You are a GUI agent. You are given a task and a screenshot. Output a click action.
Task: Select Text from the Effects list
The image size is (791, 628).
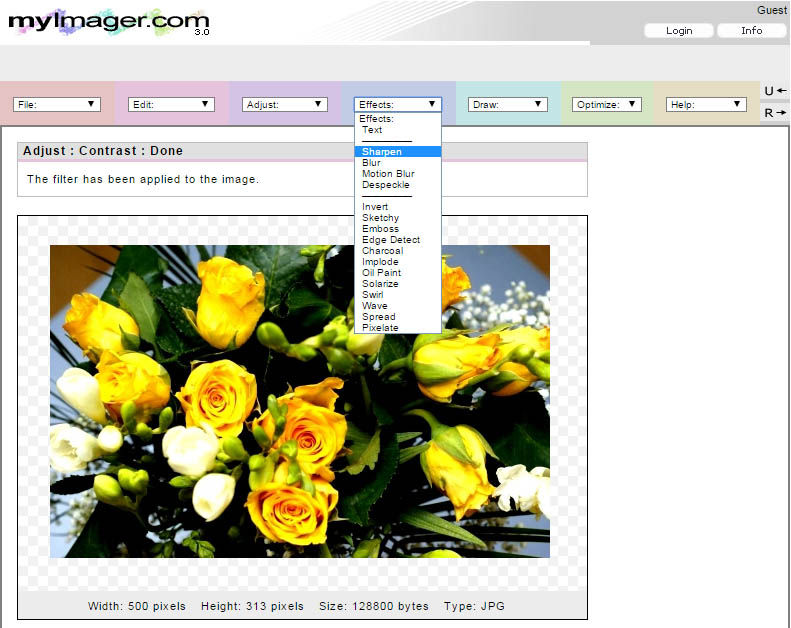point(398,130)
